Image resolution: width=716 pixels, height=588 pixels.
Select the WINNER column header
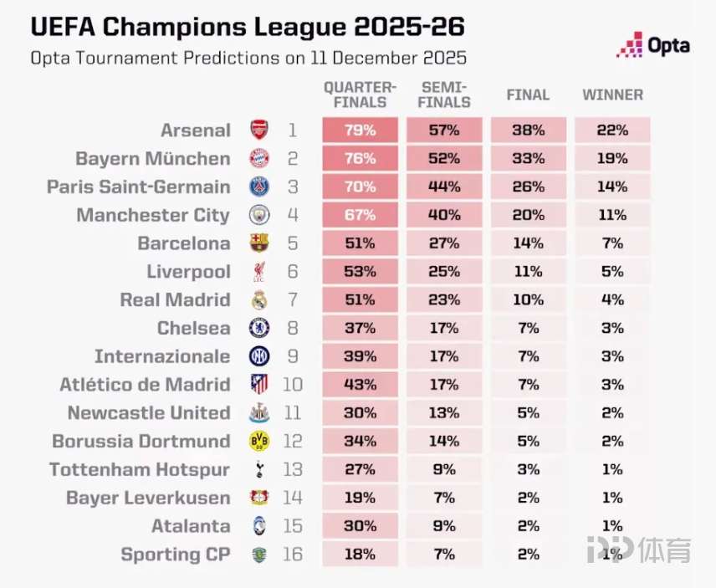(613, 95)
